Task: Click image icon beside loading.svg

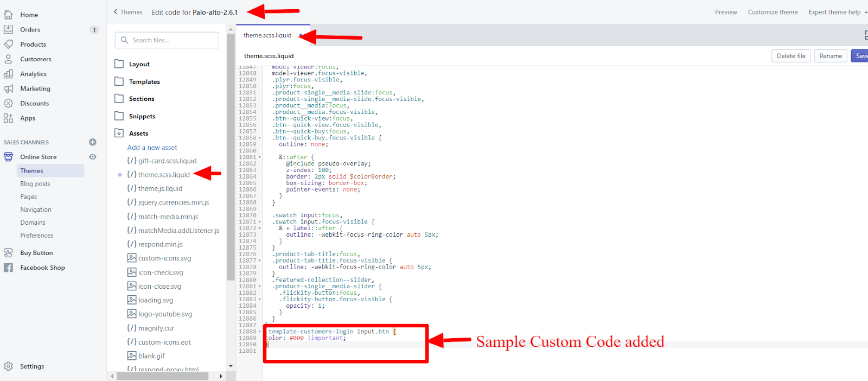Action: pyautogui.click(x=132, y=300)
